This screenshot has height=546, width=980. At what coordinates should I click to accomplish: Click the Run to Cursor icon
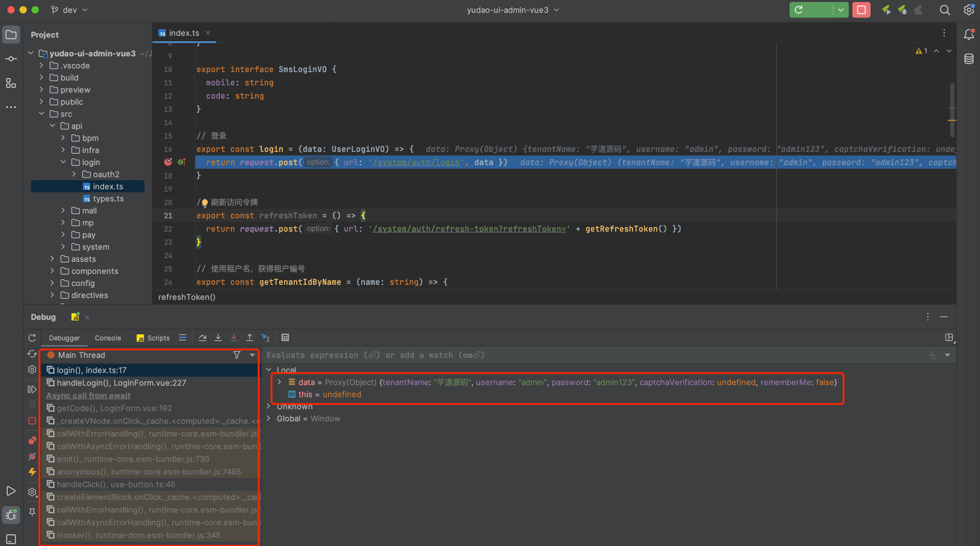pos(266,338)
